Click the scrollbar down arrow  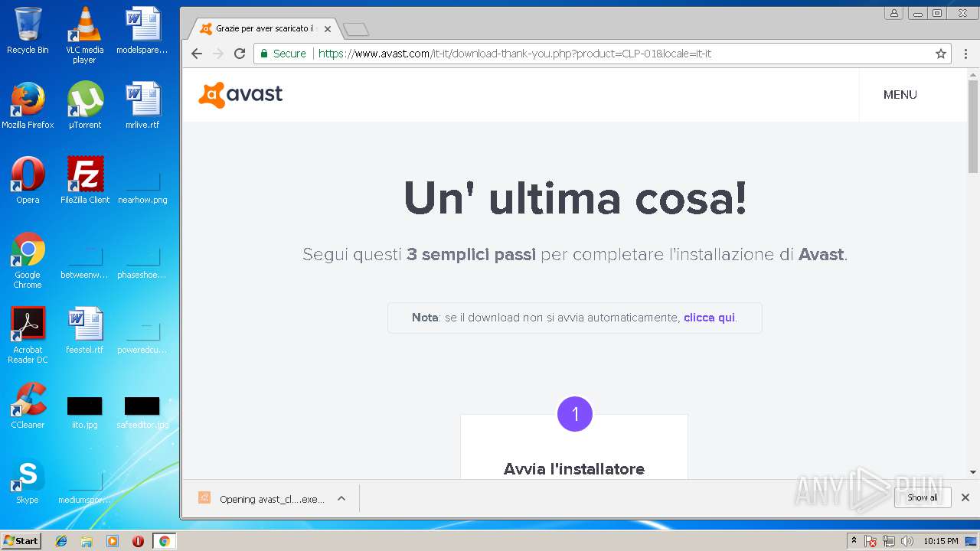[x=973, y=472]
